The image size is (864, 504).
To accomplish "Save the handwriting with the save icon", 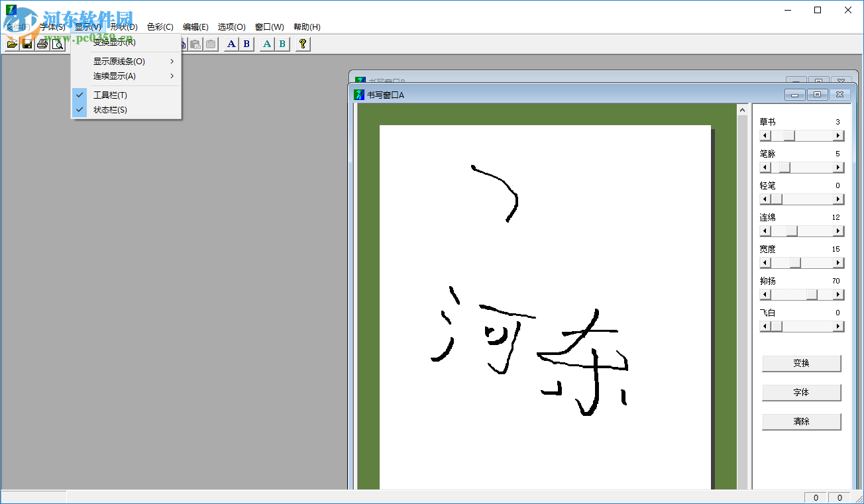I will click(x=27, y=44).
